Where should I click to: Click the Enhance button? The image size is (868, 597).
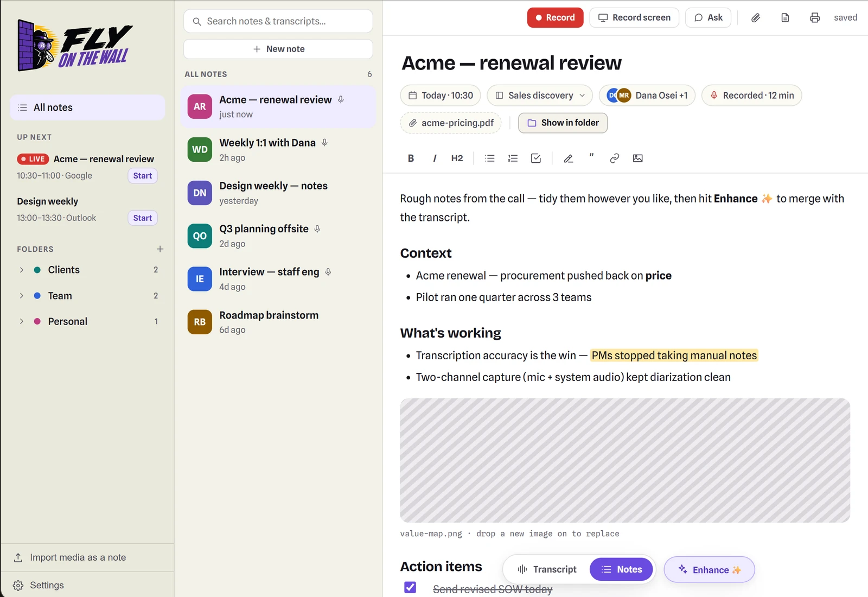coord(709,570)
